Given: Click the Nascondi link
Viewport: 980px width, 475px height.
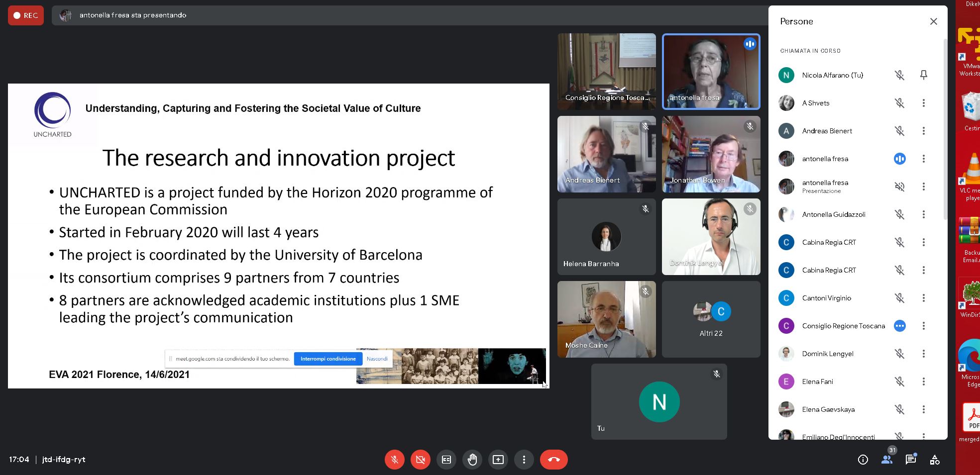Looking at the screenshot, I should (x=377, y=359).
